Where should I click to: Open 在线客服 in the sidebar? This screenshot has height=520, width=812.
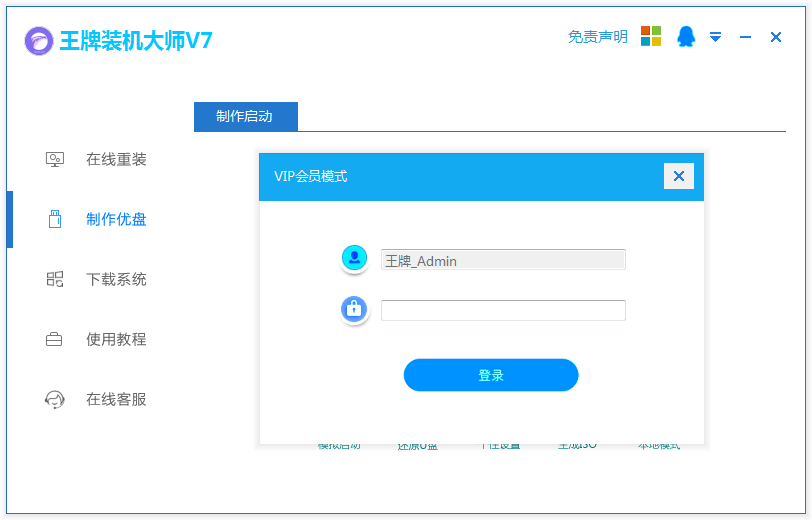pos(116,400)
